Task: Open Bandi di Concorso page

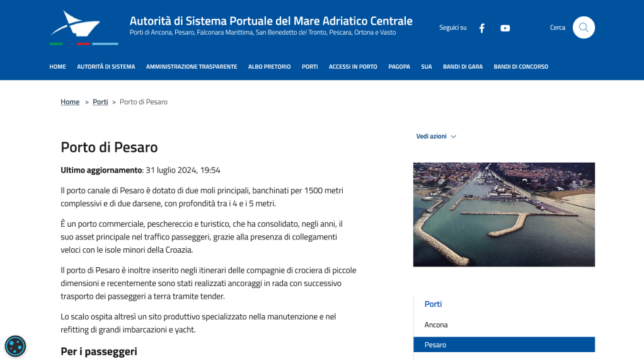Action: tap(520, 67)
